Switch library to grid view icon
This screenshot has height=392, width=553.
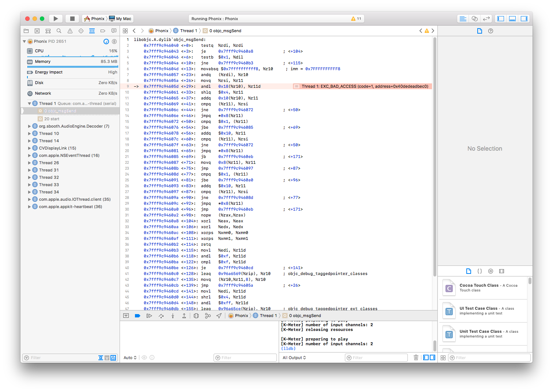[x=443, y=358]
